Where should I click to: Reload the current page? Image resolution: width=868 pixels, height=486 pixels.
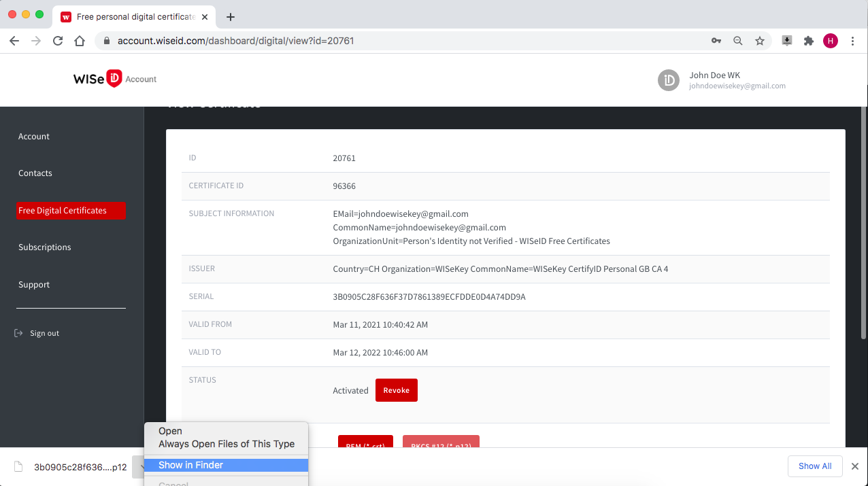pos(58,41)
